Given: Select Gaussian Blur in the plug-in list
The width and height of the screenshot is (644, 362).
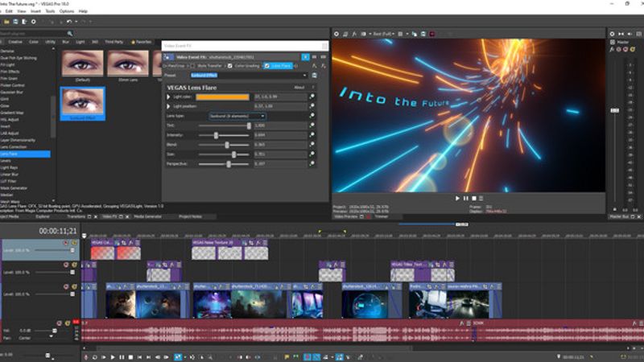Looking at the screenshot, I should pyautogui.click(x=11, y=92).
